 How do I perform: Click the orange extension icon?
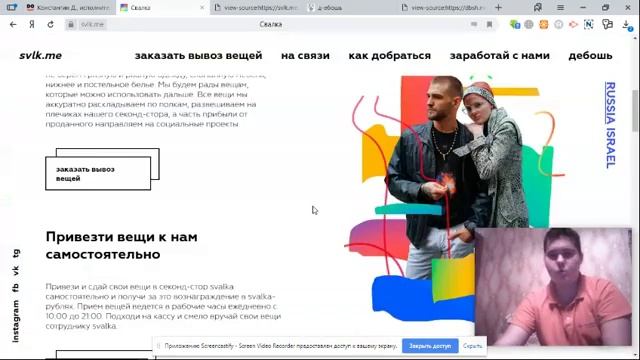pos(544,24)
